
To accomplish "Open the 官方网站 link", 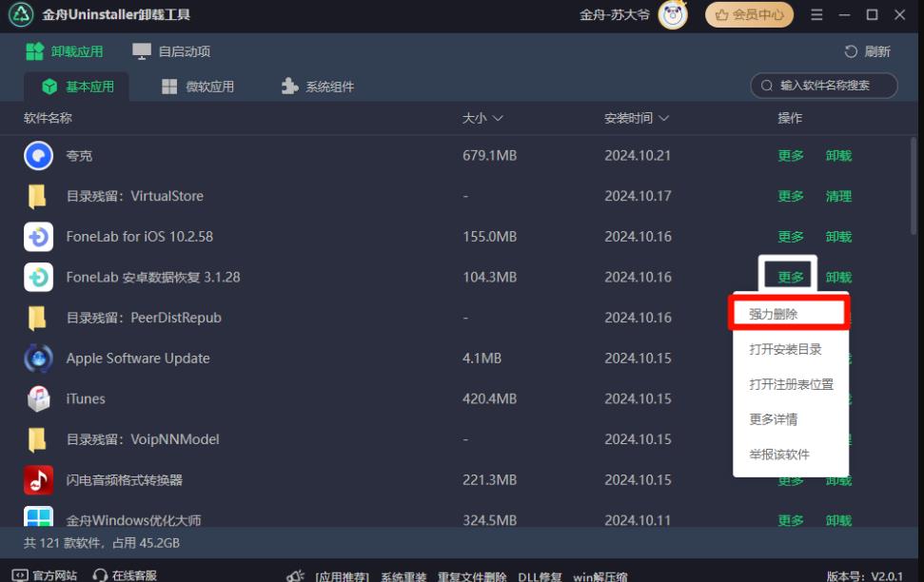I will pyautogui.click(x=45, y=575).
